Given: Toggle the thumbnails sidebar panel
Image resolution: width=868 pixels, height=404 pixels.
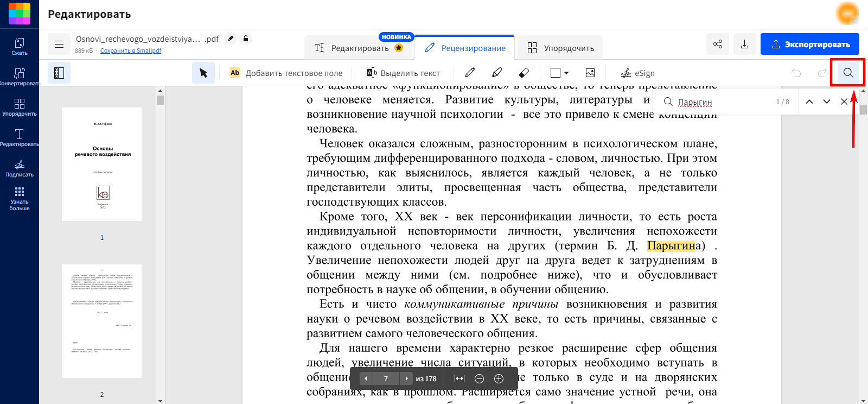Looking at the screenshot, I should click(x=59, y=73).
